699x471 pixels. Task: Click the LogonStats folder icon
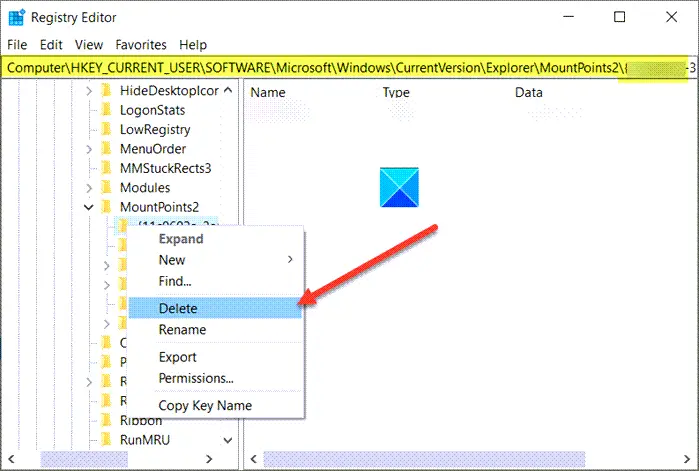(107, 110)
